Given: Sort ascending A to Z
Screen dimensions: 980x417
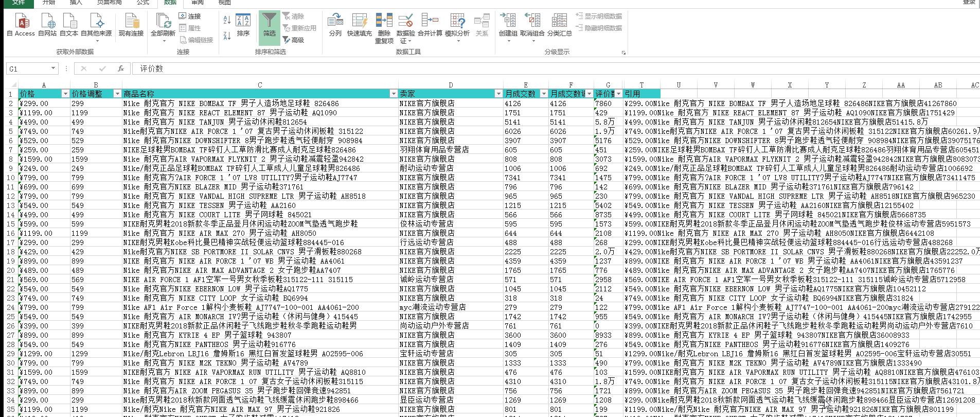Looking at the screenshot, I should pos(227,20).
